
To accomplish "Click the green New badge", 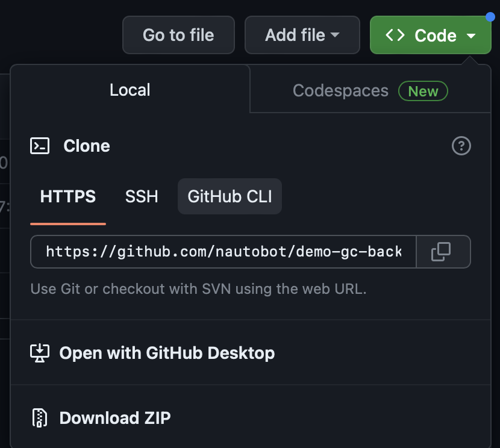I will click(423, 91).
